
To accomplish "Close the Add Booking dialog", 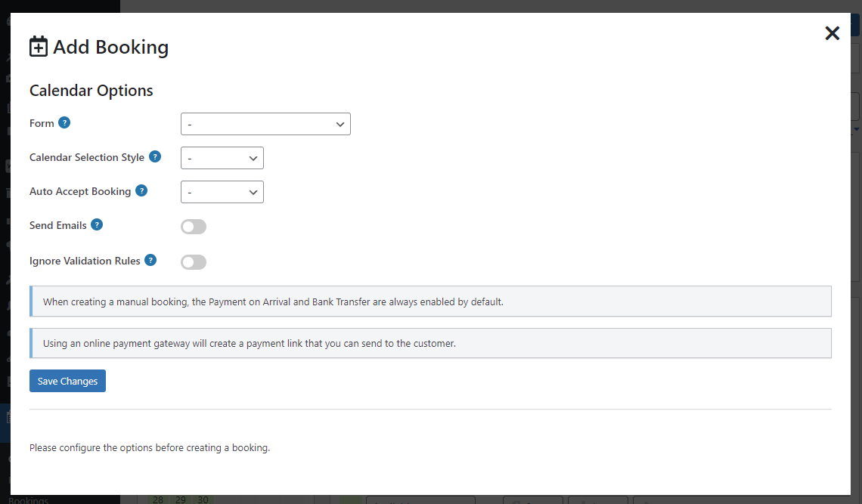I will [832, 33].
